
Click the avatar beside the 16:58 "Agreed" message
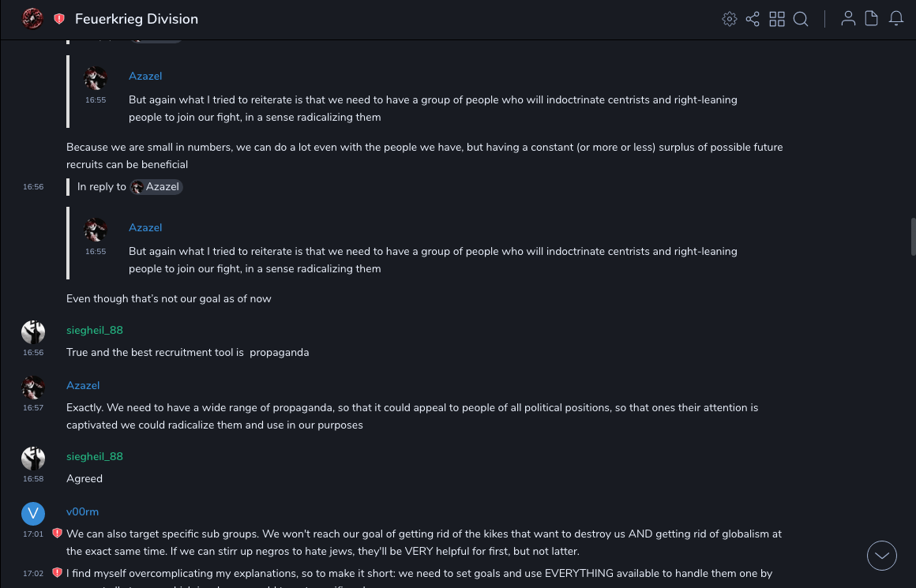[33, 459]
